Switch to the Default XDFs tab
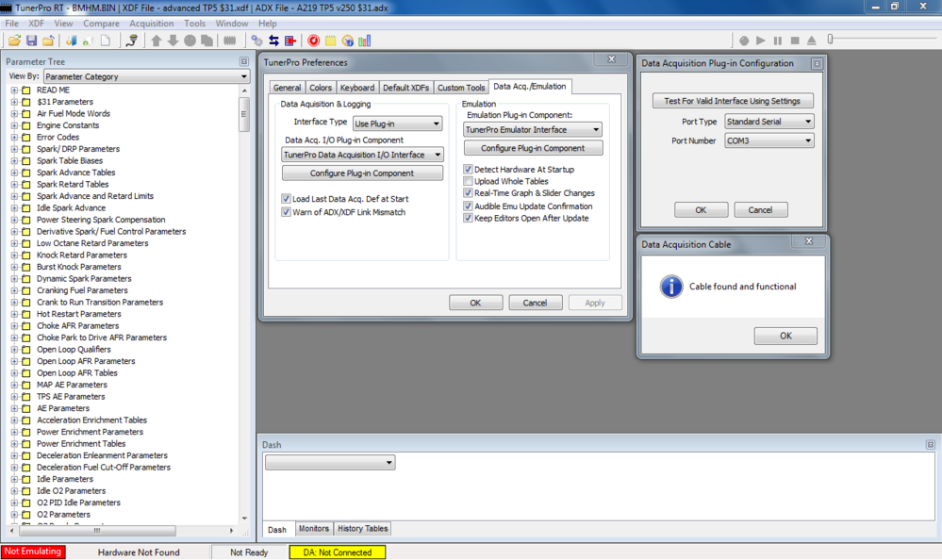 tap(405, 87)
